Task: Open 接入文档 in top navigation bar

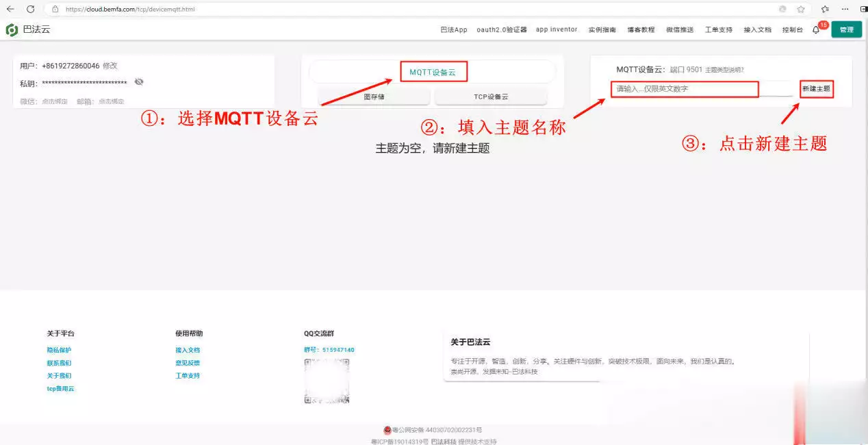Action: 758,29
